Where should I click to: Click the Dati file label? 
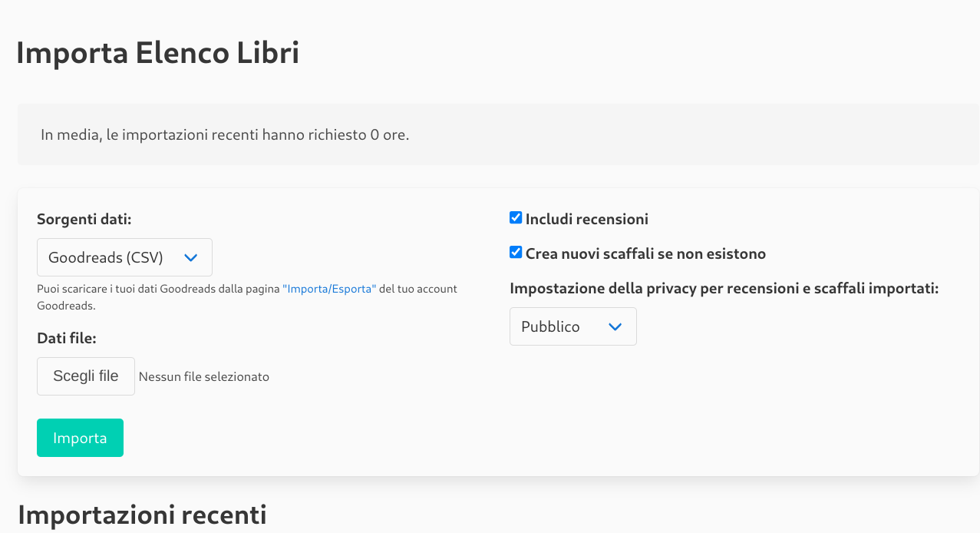[x=67, y=338]
